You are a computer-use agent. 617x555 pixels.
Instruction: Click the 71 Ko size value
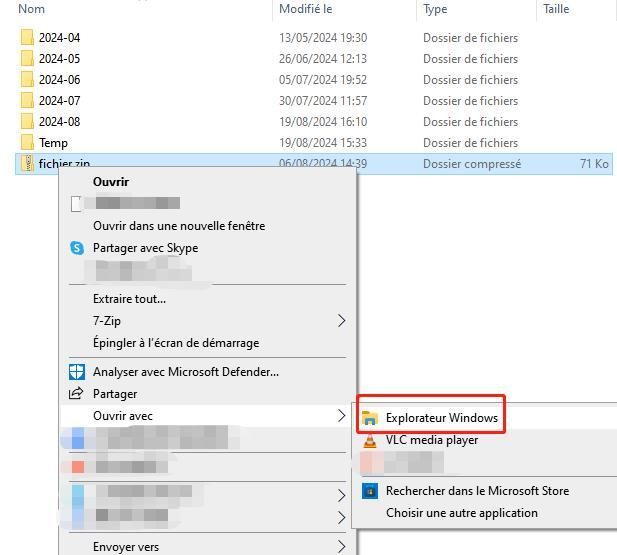click(594, 164)
